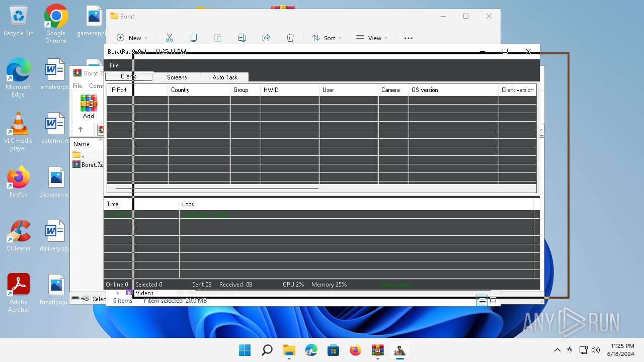This screenshot has height=362, width=644.
Task: Click the Online 0 status label
Action: pyautogui.click(x=117, y=285)
